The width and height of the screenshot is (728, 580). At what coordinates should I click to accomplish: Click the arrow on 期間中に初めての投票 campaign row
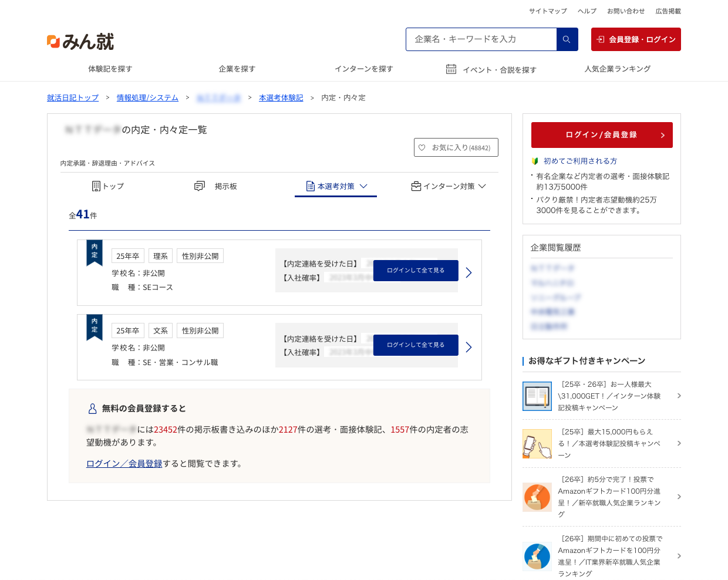tap(679, 556)
